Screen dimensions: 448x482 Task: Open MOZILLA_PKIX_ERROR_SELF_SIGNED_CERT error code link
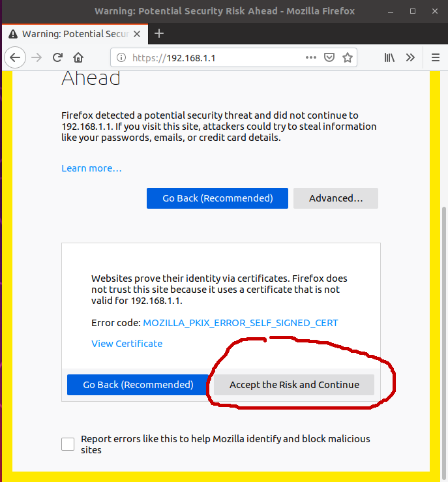pyautogui.click(x=240, y=323)
